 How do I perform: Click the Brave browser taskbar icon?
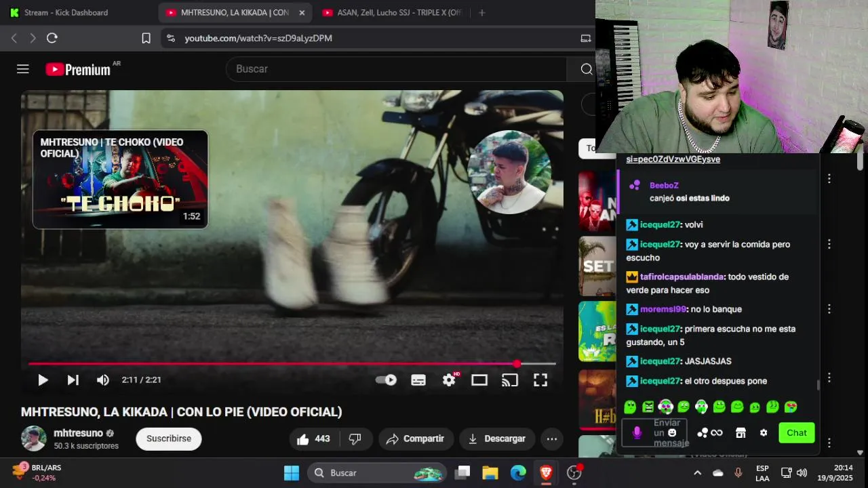[x=546, y=472]
